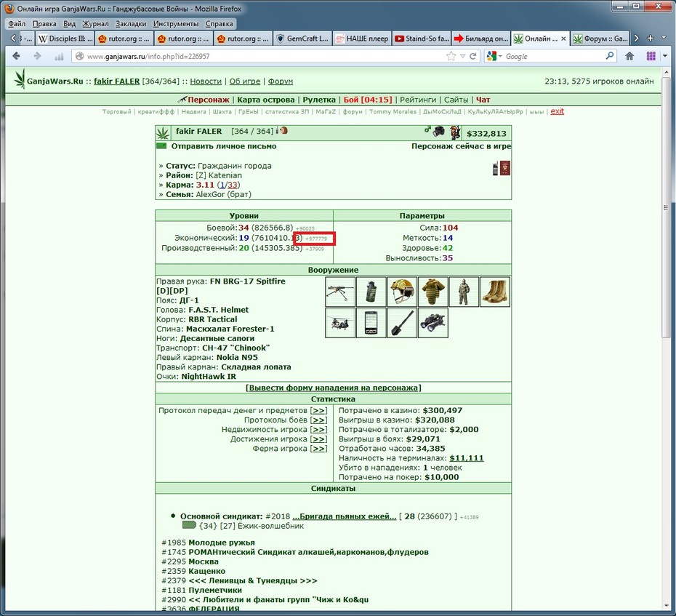Viewport: 676px width, 616px height.
Task: Click the walkie-talkie icon near passport
Action: 495,169
